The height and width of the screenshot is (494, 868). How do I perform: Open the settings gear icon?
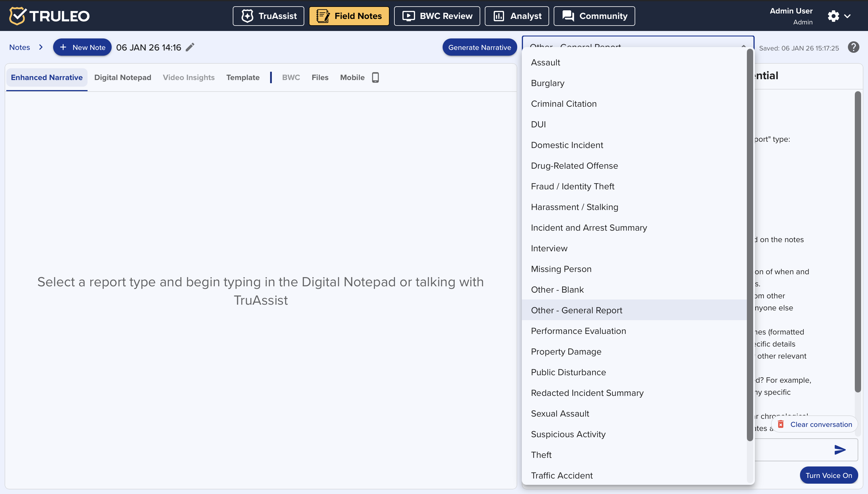pyautogui.click(x=833, y=16)
